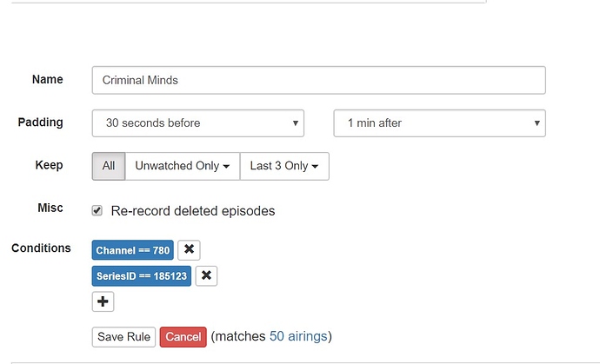Click the Misc field label

49,208
